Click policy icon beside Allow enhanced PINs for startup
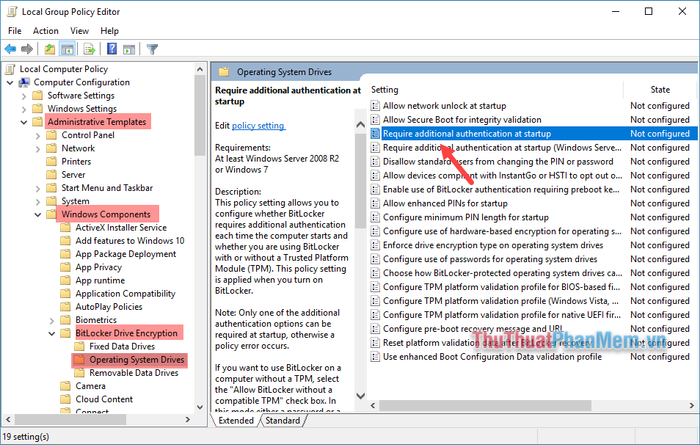 375,204
